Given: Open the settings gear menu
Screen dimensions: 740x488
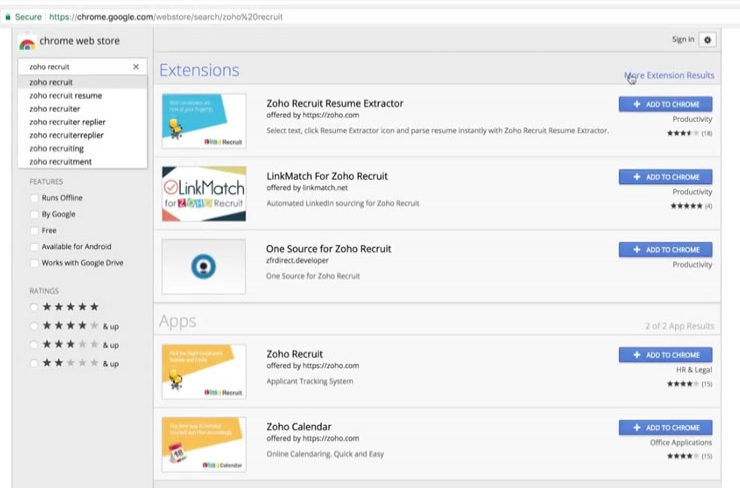Looking at the screenshot, I should point(707,40).
